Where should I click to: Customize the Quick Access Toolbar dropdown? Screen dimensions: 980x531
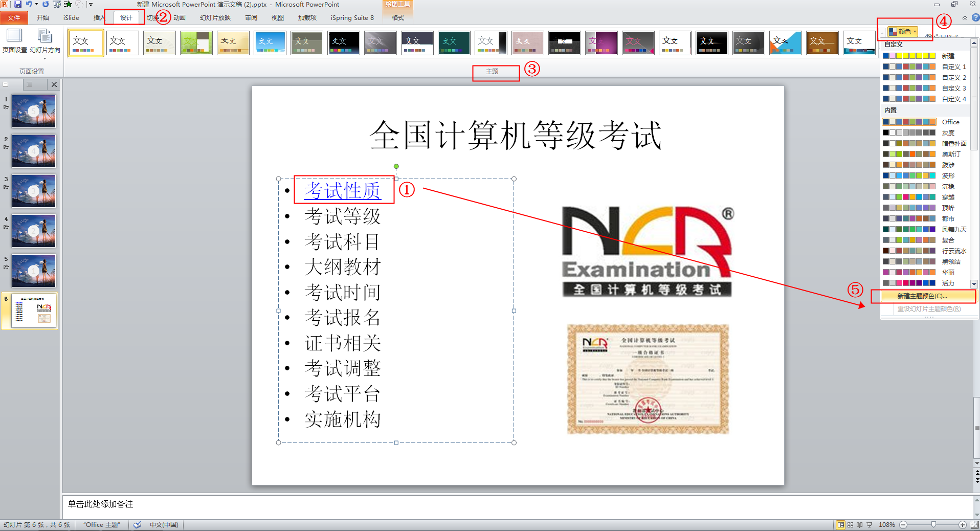pos(91,4)
